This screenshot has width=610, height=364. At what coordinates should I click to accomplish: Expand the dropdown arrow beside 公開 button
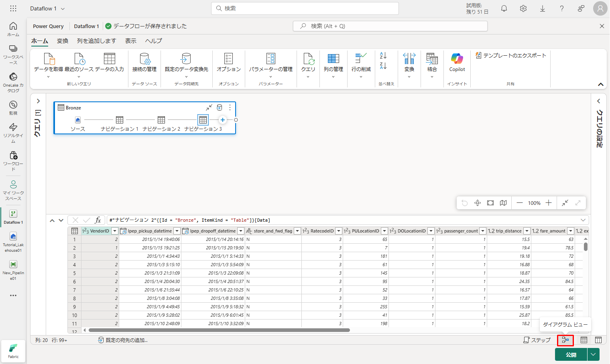[x=593, y=354]
